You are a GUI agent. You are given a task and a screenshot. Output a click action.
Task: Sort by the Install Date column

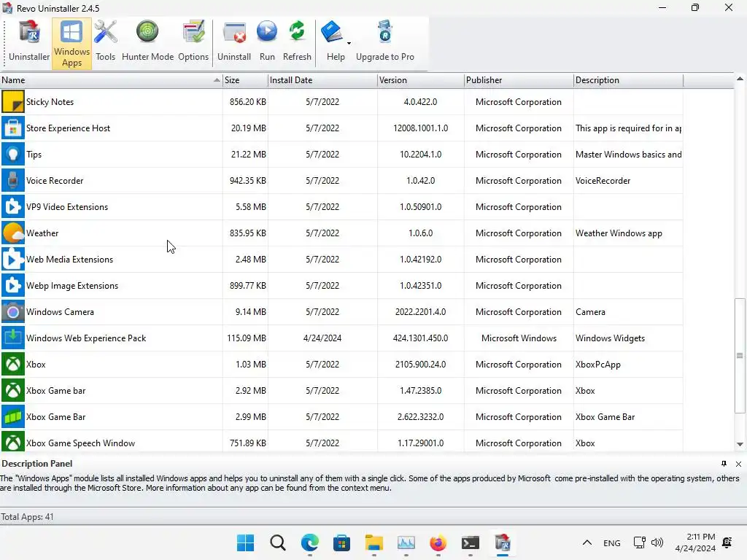[322, 80]
